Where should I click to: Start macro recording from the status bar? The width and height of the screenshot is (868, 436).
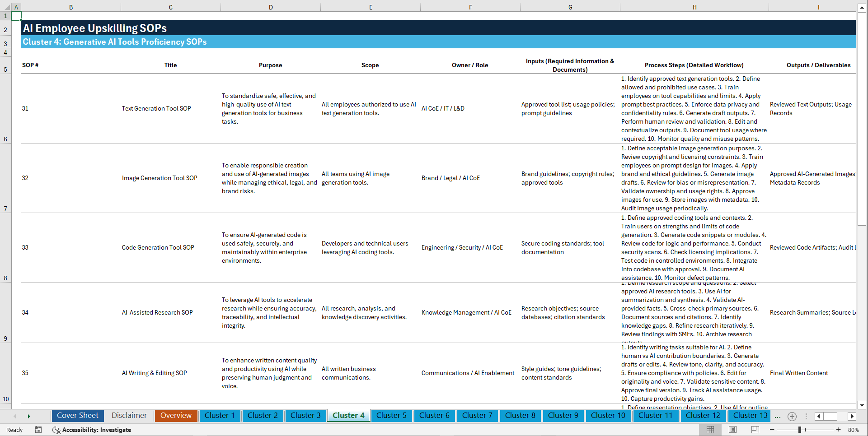point(38,430)
